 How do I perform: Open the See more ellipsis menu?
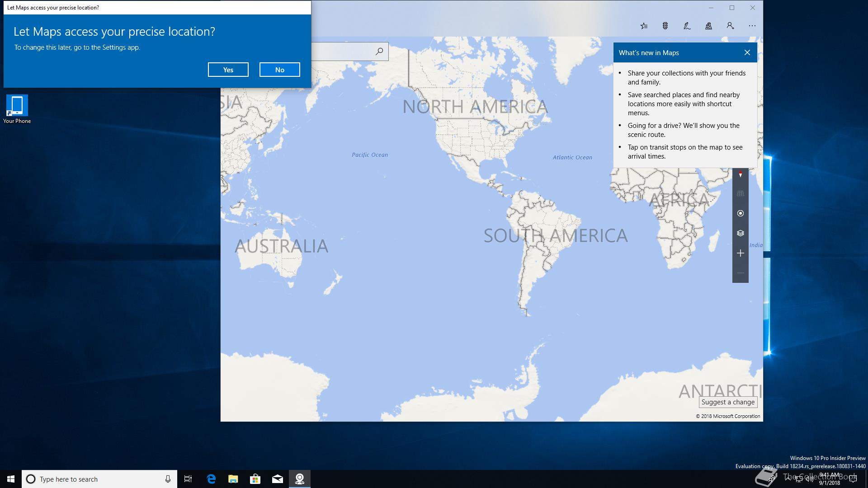coord(752,26)
